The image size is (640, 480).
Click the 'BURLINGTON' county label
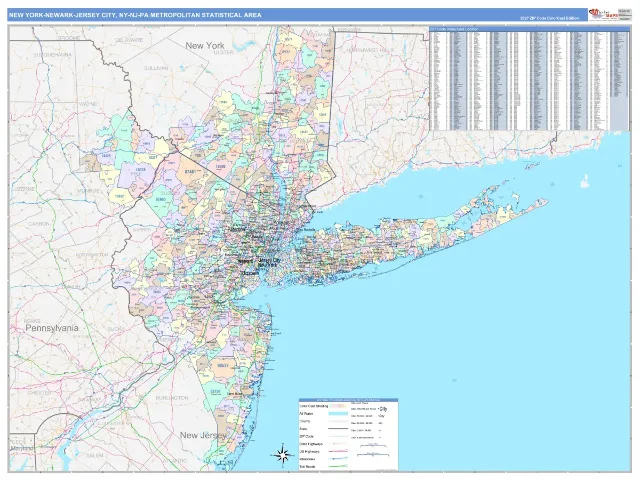pyautogui.click(x=172, y=398)
